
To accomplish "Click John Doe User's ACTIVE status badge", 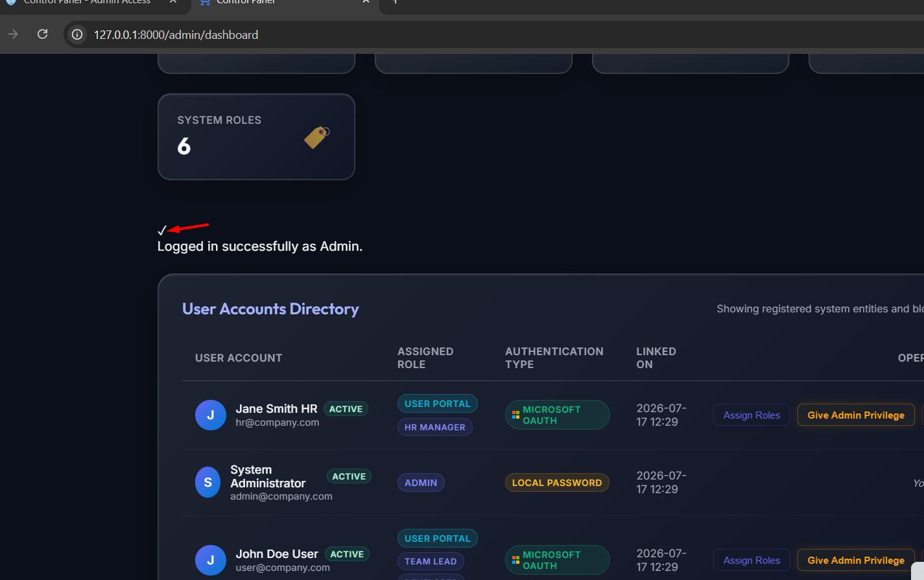I will [347, 554].
